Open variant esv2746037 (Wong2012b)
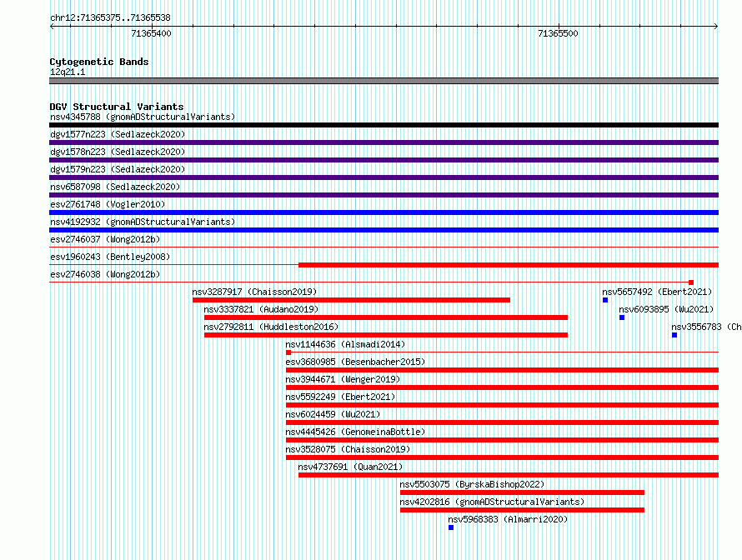The width and height of the screenshot is (742, 560). [x=105, y=239]
